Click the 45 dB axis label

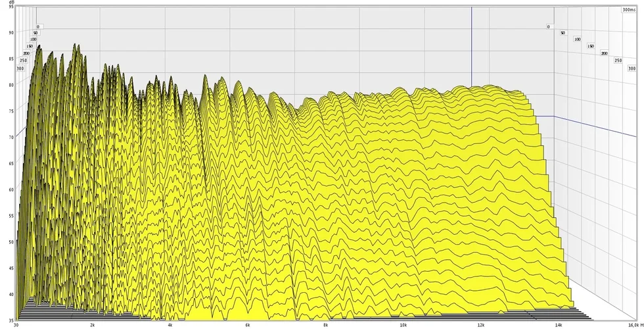point(11,268)
